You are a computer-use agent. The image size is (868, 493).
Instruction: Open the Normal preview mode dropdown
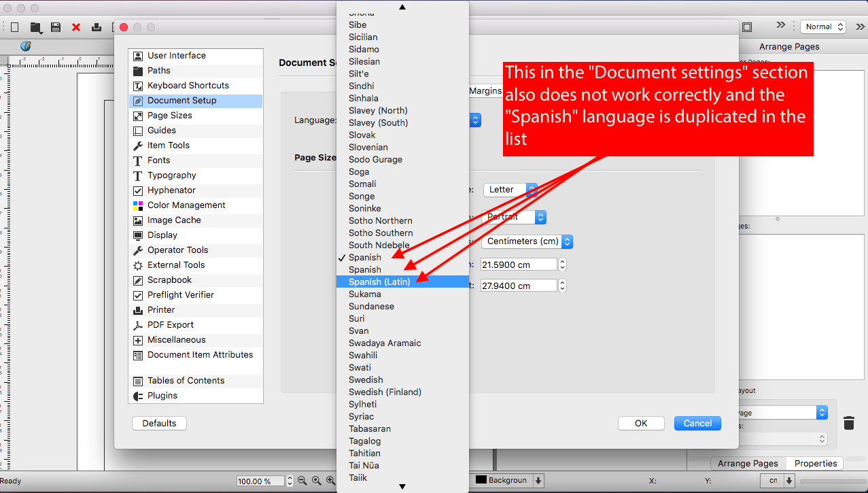click(x=822, y=27)
